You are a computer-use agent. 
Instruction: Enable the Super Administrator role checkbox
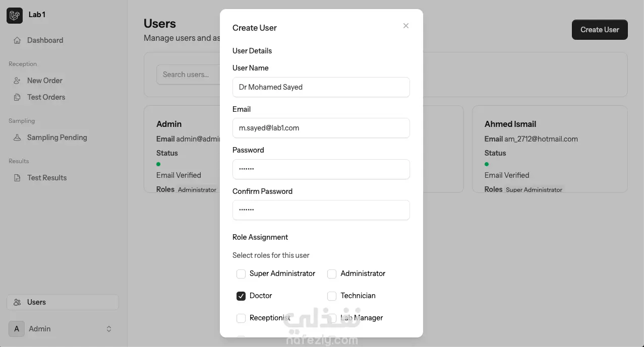click(241, 274)
